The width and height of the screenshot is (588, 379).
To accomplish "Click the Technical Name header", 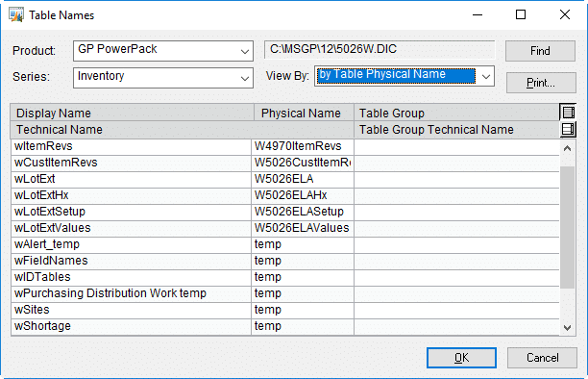I will pos(183,129).
